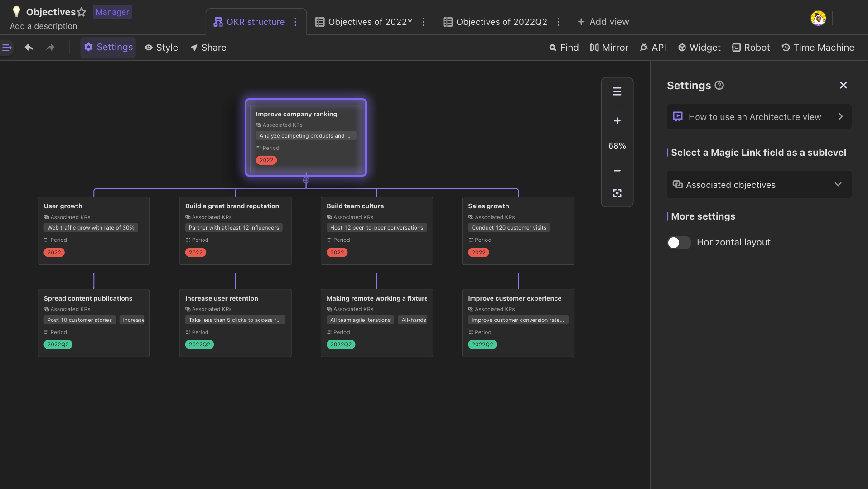Open How to use an Architecture view
This screenshot has height=489, width=868.
[759, 116]
